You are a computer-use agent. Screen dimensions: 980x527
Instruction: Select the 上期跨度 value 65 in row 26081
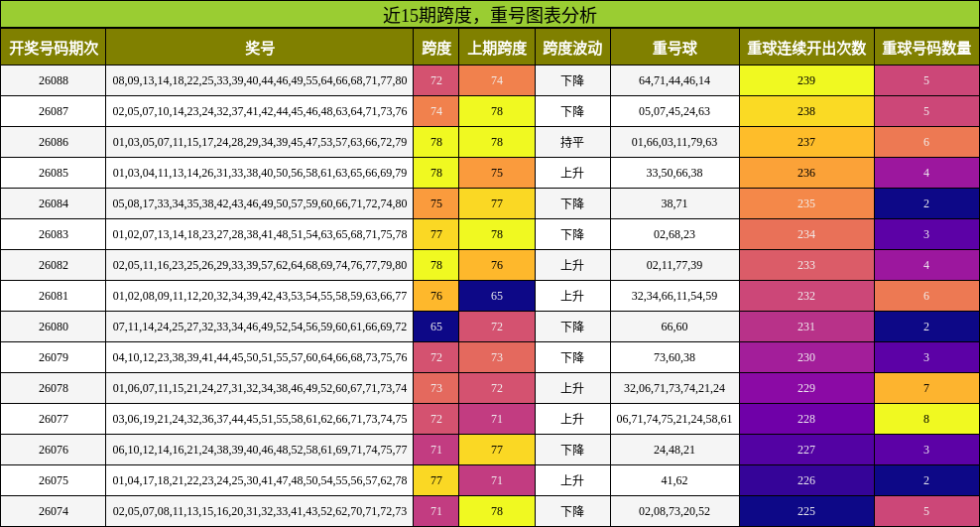[x=497, y=296]
